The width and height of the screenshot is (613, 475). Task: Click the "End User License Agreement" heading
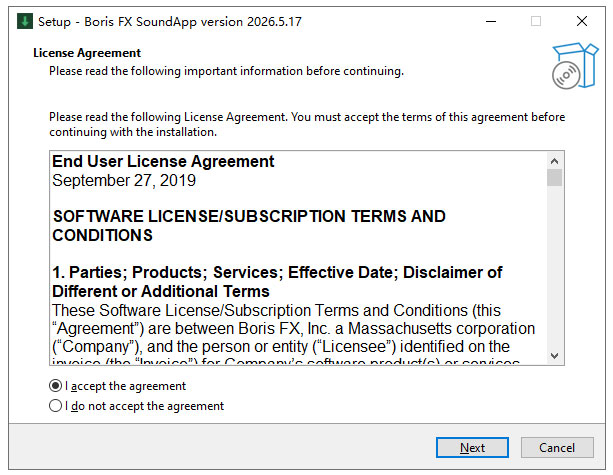coord(163,161)
